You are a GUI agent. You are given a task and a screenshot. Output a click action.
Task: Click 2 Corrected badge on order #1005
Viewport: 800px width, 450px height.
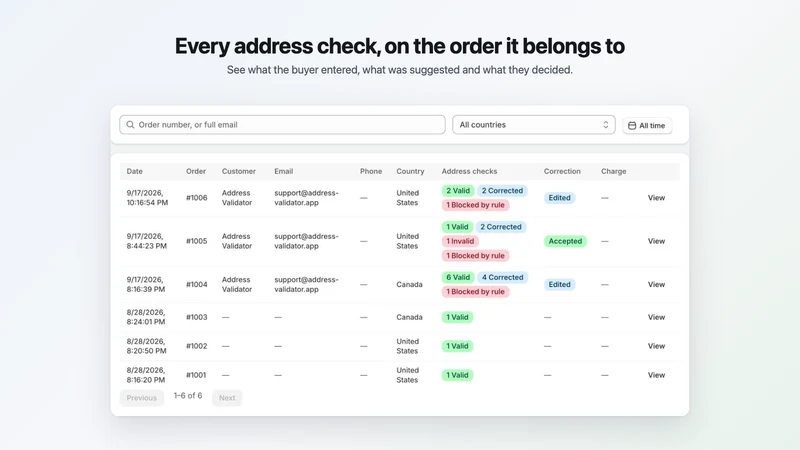point(501,227)
